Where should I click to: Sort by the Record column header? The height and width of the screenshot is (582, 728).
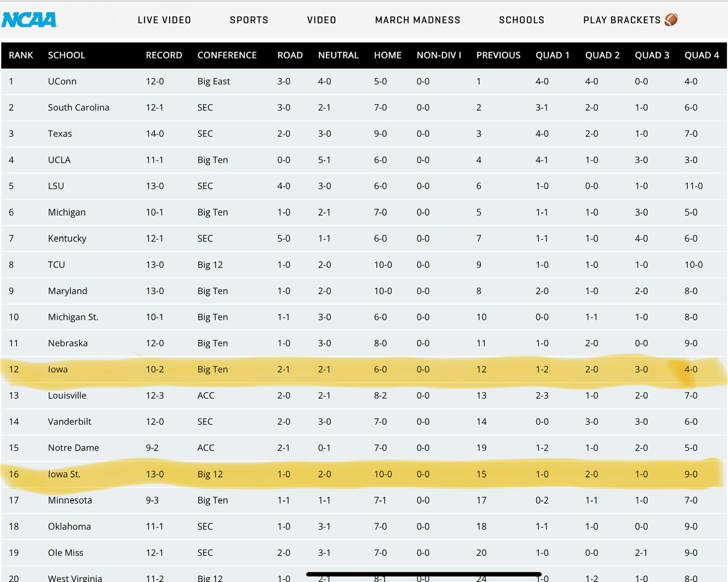click(x=164, y=55)
